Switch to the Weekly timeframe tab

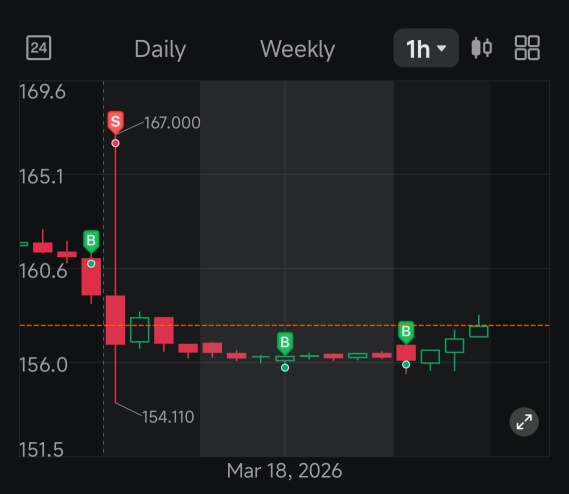298,49
